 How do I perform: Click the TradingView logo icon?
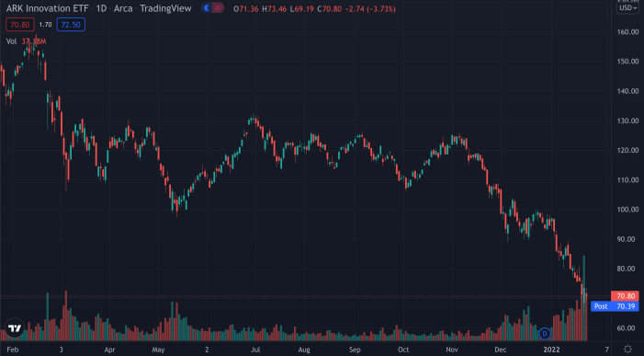click(15, 328)
